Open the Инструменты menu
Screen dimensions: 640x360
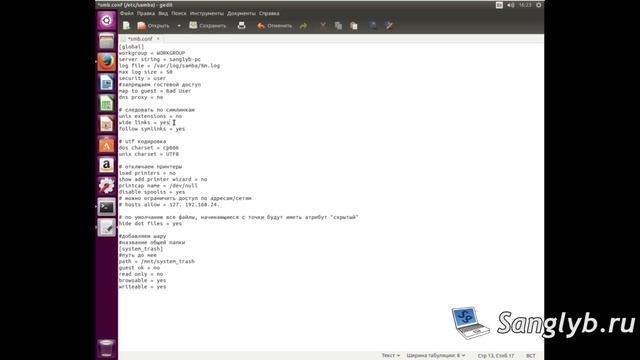point(207,13)
